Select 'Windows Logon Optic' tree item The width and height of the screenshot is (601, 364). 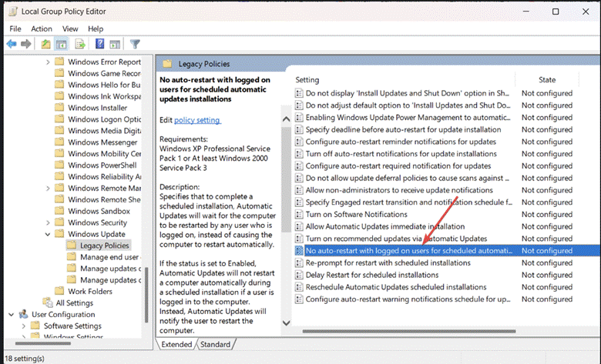pos(104,119)
